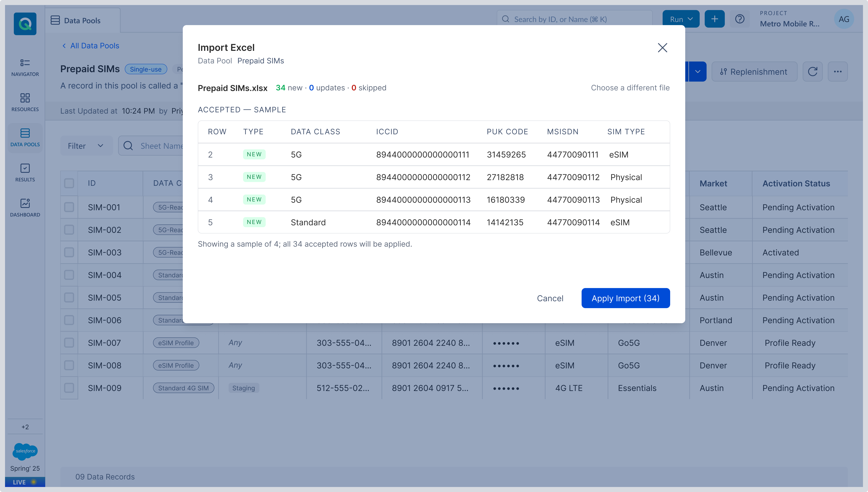
Task: Show +2 more sidebar items
Action: pyautogui.click(x=25, y=427)
